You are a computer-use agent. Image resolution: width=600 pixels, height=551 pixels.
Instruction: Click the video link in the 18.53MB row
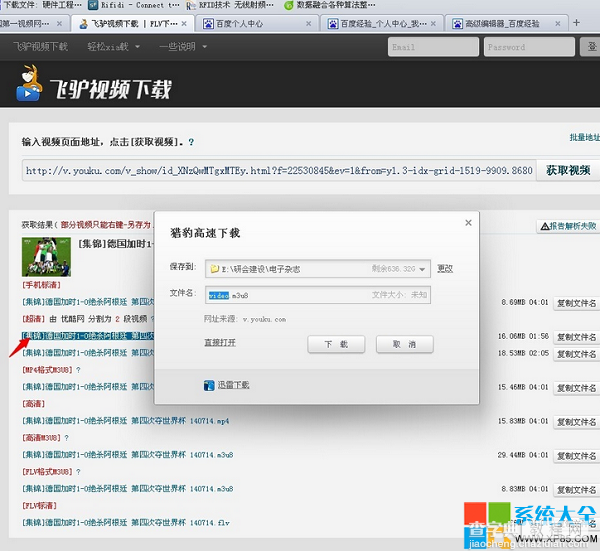(88, 353)
